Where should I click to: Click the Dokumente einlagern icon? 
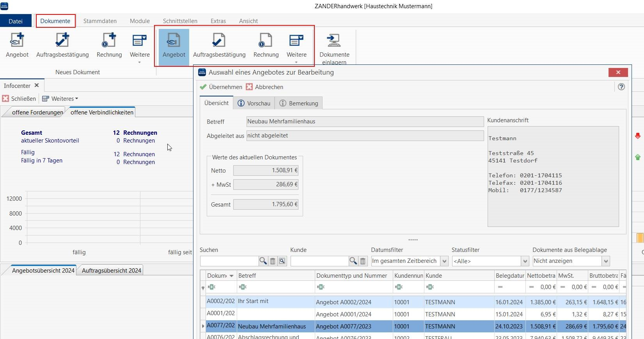tap(334, 41)
